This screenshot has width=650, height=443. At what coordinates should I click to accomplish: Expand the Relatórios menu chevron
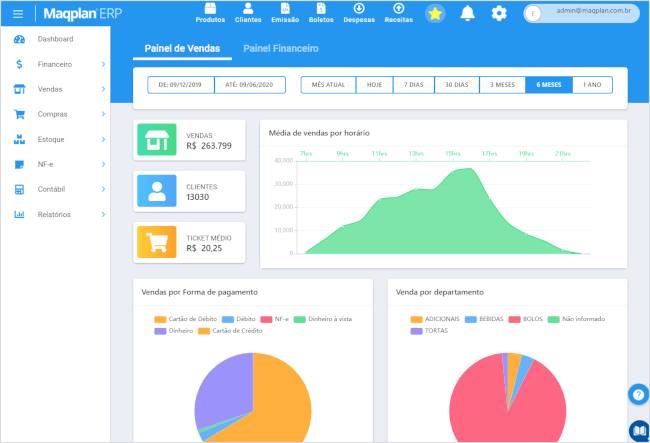point(103,214)
